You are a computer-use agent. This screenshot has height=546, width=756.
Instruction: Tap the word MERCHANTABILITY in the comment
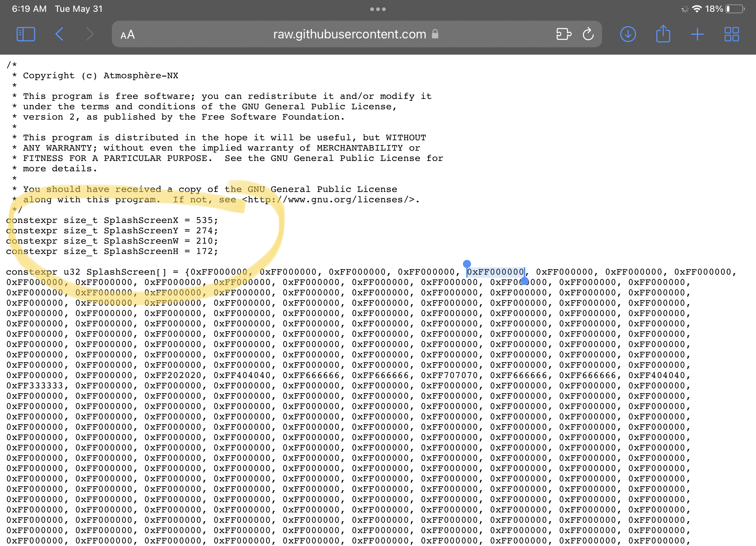[x=360, y=148]
